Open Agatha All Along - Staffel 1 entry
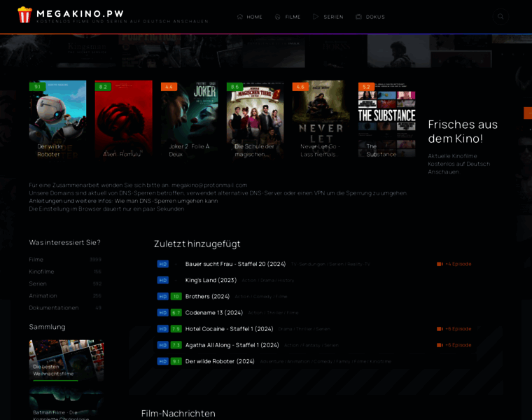The height and width of the screenshot is (420, 532). (x=232, y=345)
